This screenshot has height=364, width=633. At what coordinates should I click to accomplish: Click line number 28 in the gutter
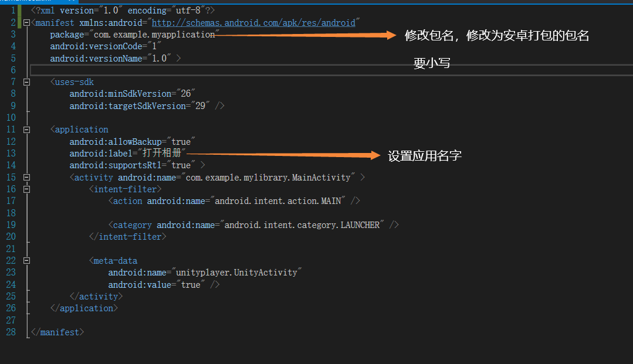click(11, 332)
